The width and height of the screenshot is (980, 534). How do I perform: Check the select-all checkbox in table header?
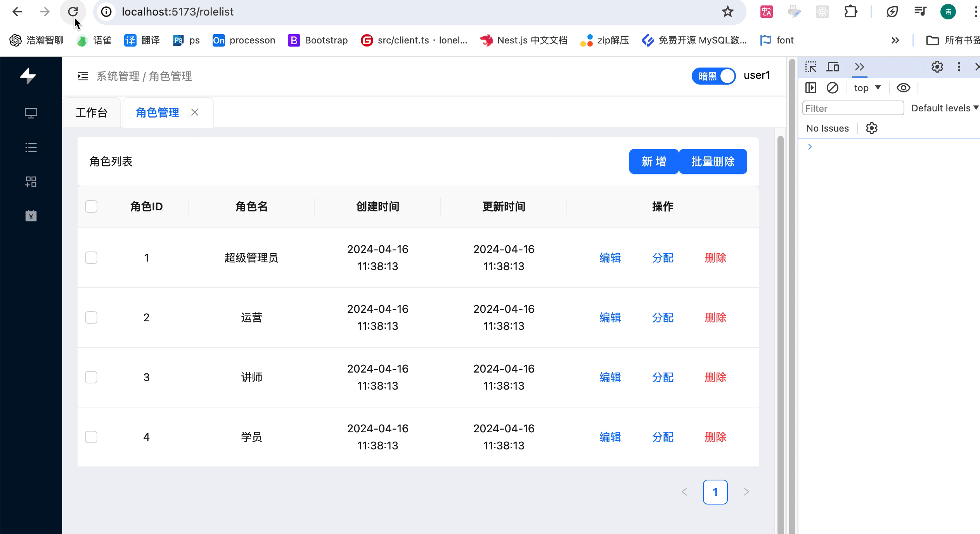point(91,206)
